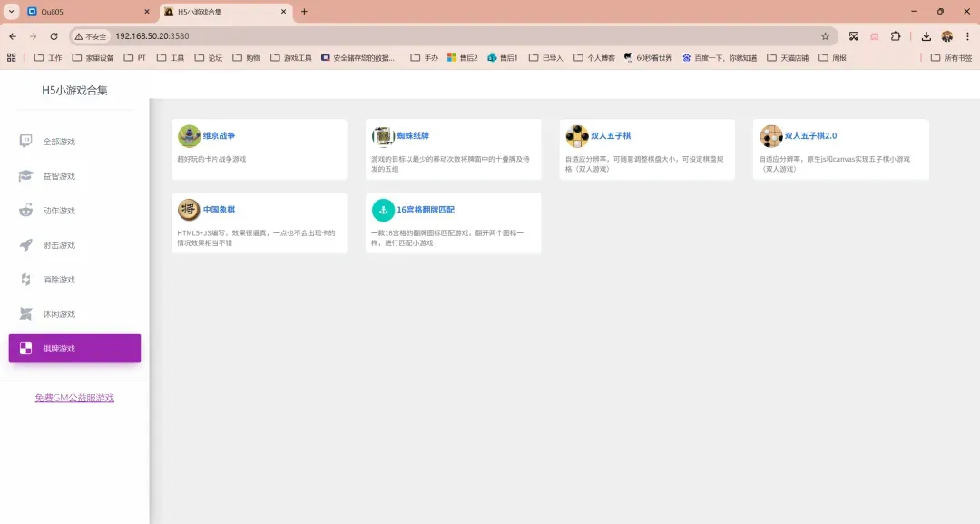Select 全部游戏 in the sidebar
Screen dimensions: 980x524
tap(59, 142)
